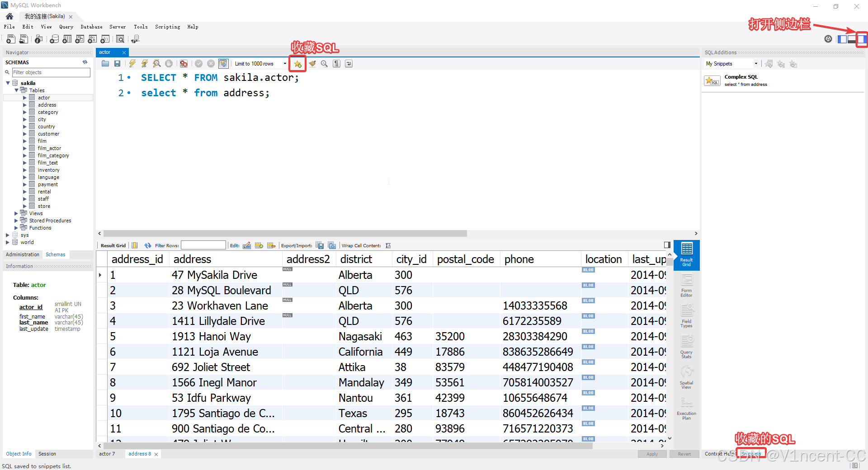The image size is (868, 470).
Task: Close the address 8 result tab
Action: pos(156,454)
